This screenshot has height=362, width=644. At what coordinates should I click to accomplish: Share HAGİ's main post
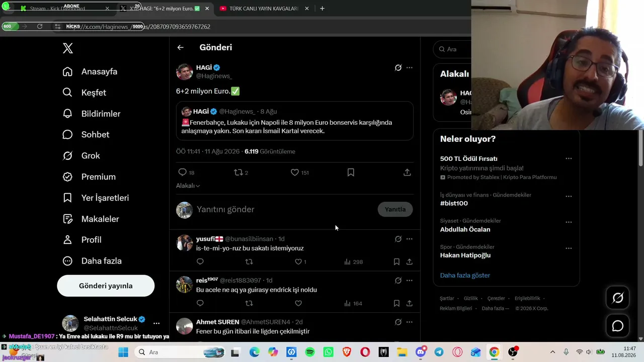(407, 172)
